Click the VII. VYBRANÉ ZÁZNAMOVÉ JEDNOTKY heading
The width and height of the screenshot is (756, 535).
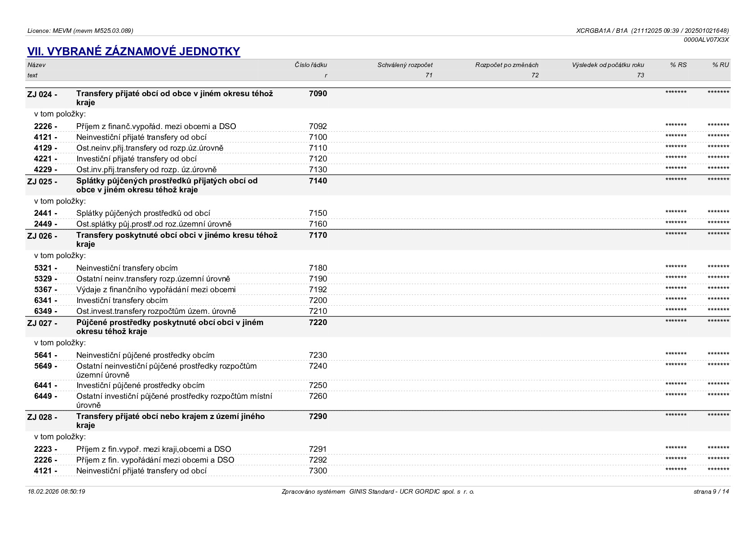(x=133, y=51)
